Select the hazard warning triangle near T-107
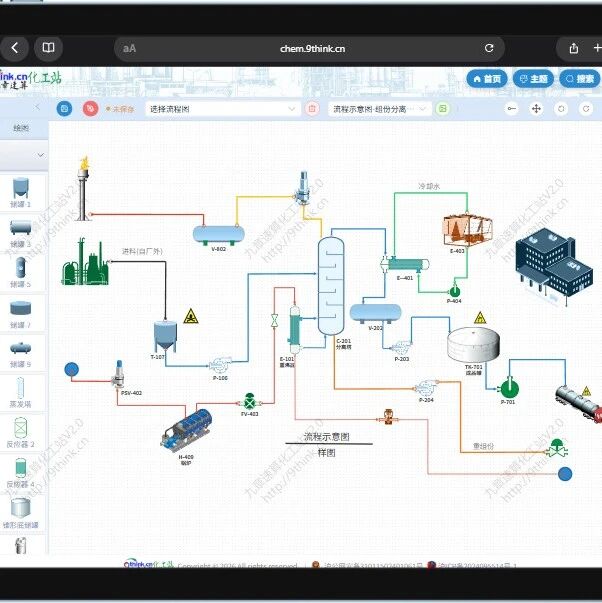This screenshot has height=603, width=602. (191, 316)
